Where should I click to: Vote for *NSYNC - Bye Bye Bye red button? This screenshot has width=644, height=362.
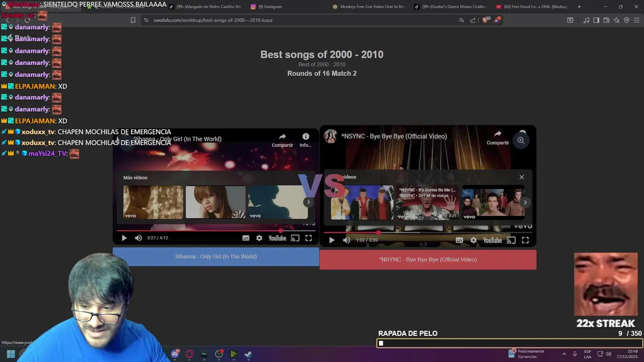click(428, 259)
